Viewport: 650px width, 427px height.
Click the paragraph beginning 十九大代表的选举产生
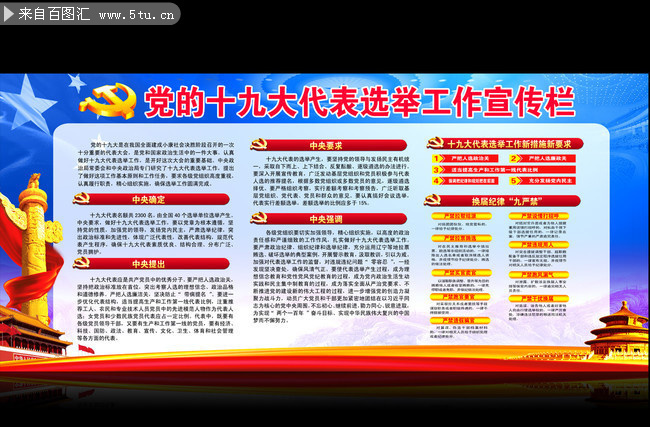coord(331,181)
